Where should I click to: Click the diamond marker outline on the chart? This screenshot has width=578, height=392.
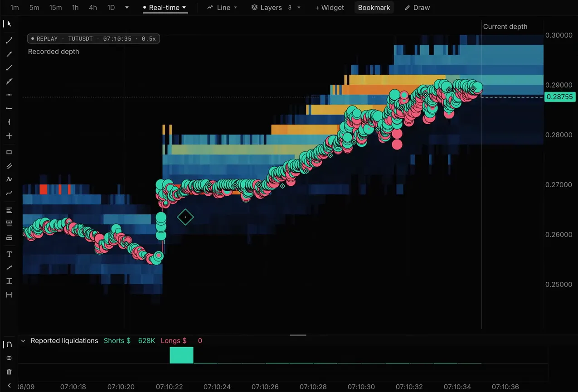pyautogui.click(x=185, y=217)
